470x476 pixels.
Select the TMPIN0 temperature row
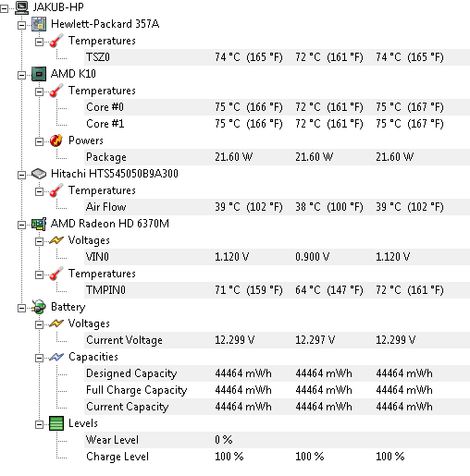277,290
